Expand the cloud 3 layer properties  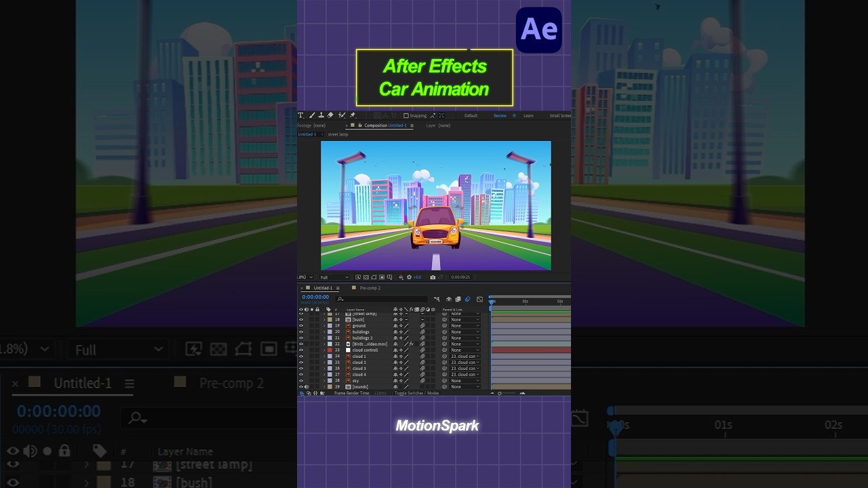324,369
